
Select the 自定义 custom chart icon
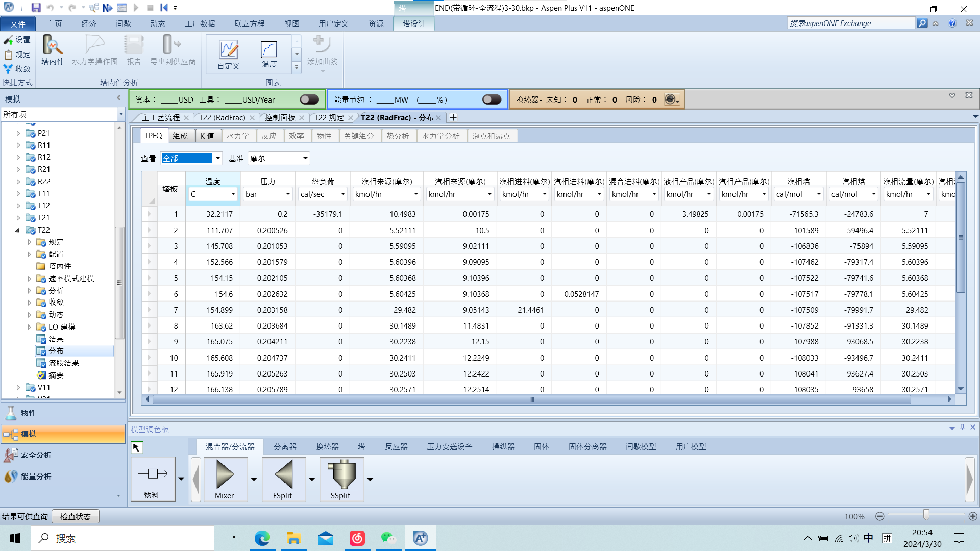[228, 55]
